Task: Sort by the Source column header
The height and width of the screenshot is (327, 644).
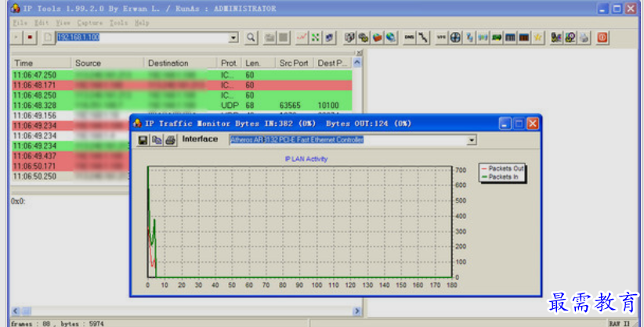Action: (107, 63)
